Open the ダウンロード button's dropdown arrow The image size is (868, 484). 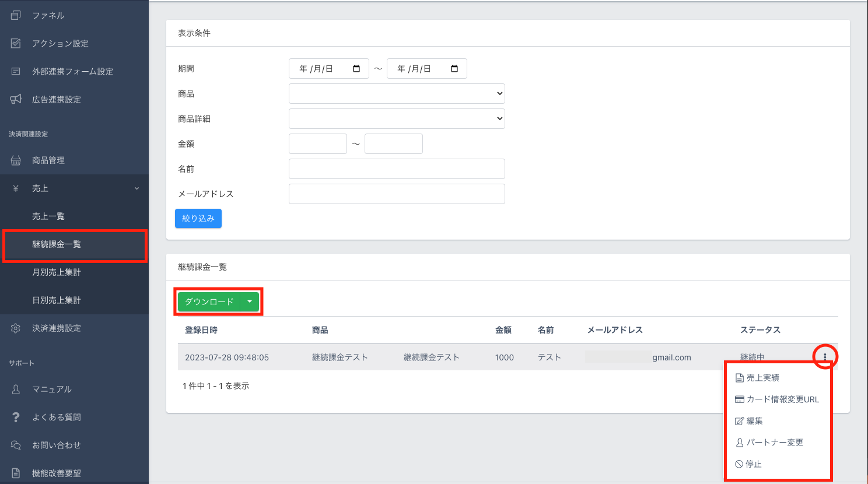coord(250,301)
